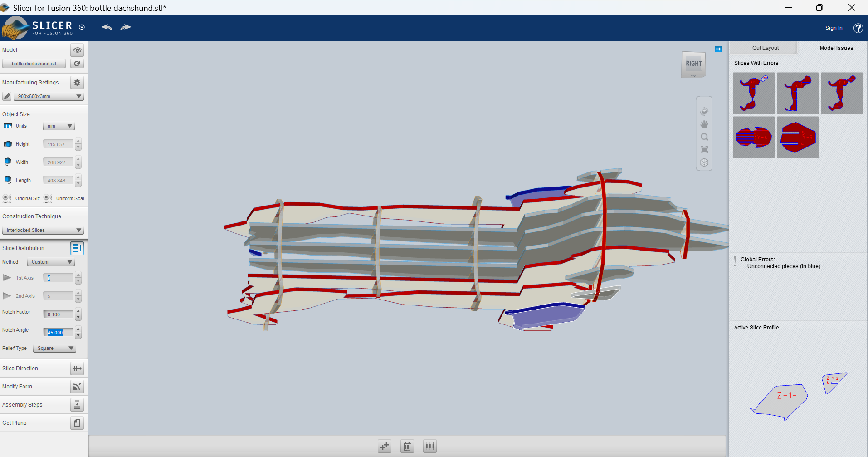Click the RIGHT face of view cube
868x457 pixels.
coord(693,64)
